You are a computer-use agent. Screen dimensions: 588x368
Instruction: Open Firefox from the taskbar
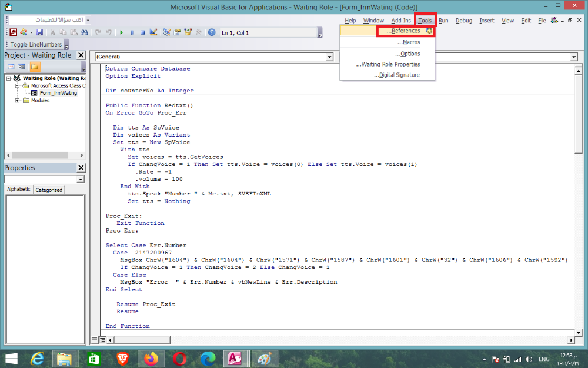[151, 359]
